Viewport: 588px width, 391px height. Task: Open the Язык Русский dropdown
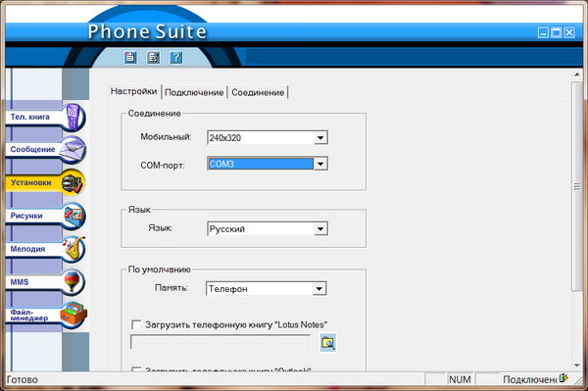coord(320,228)
